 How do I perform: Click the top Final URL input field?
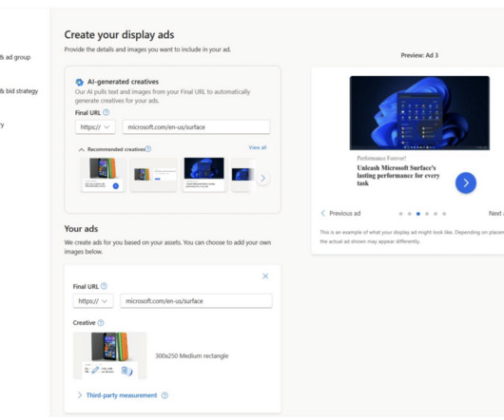196,127
